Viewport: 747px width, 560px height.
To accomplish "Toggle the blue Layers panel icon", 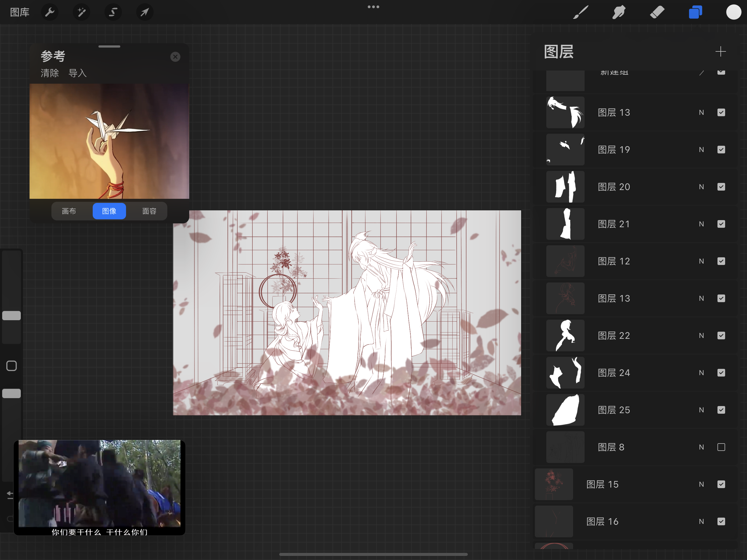I will click(695, 13).
